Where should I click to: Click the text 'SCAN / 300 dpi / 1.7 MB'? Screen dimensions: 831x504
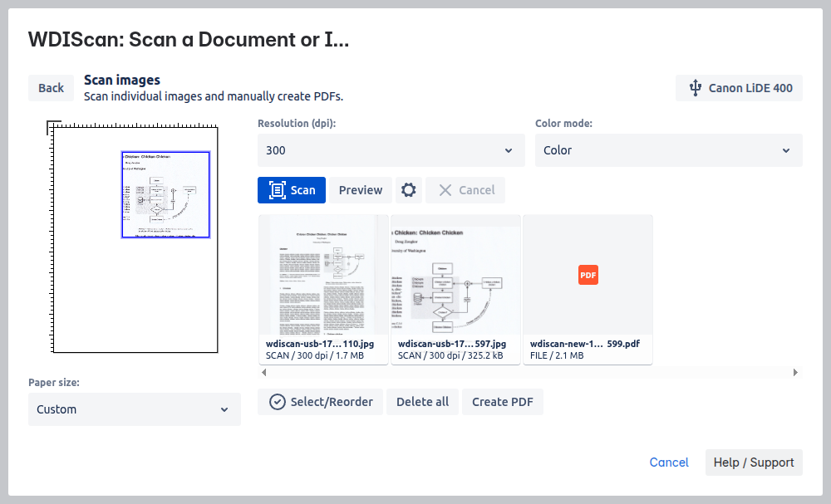click(x=315, y=355)
